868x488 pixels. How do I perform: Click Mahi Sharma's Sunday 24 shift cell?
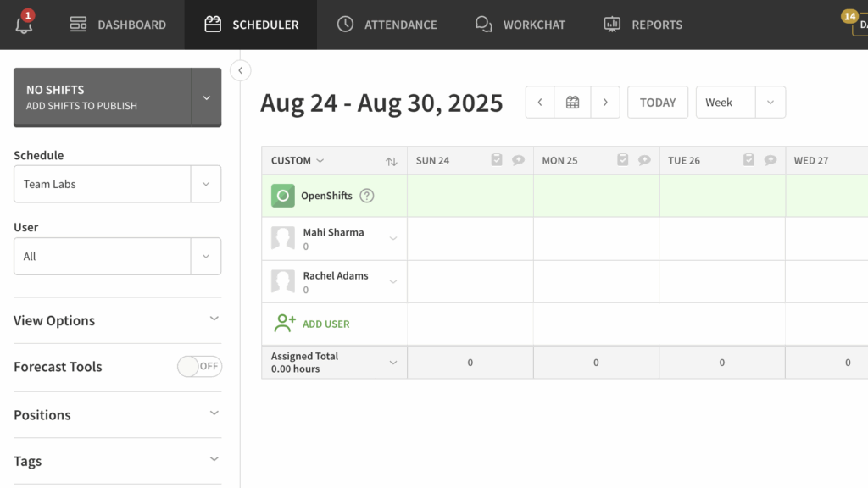(470, 239)
